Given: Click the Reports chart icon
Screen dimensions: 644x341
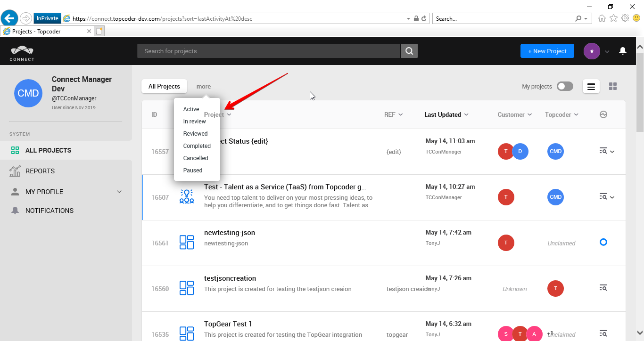Looking at the screenshot, I should [x=15, y=171].
